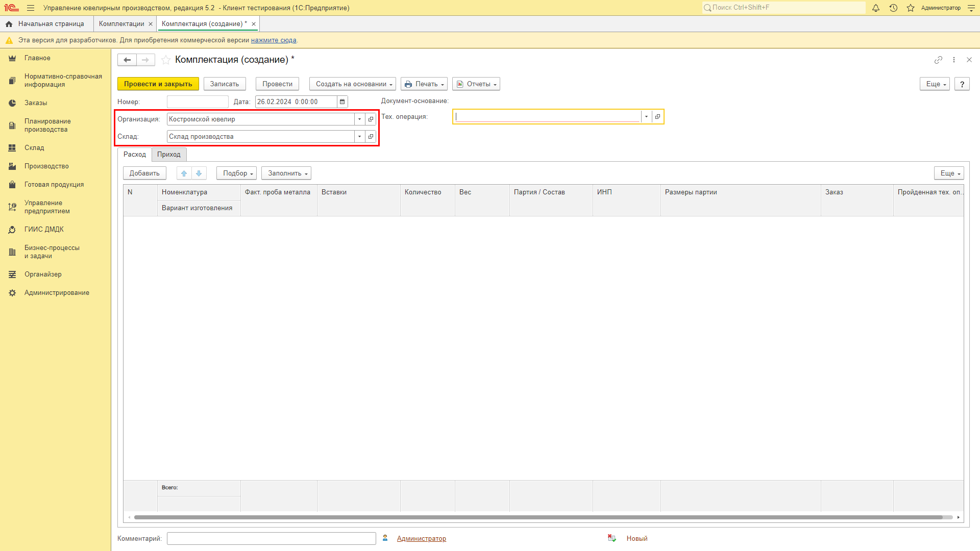Open Заказы section in sidebar

tap(36, 103)
